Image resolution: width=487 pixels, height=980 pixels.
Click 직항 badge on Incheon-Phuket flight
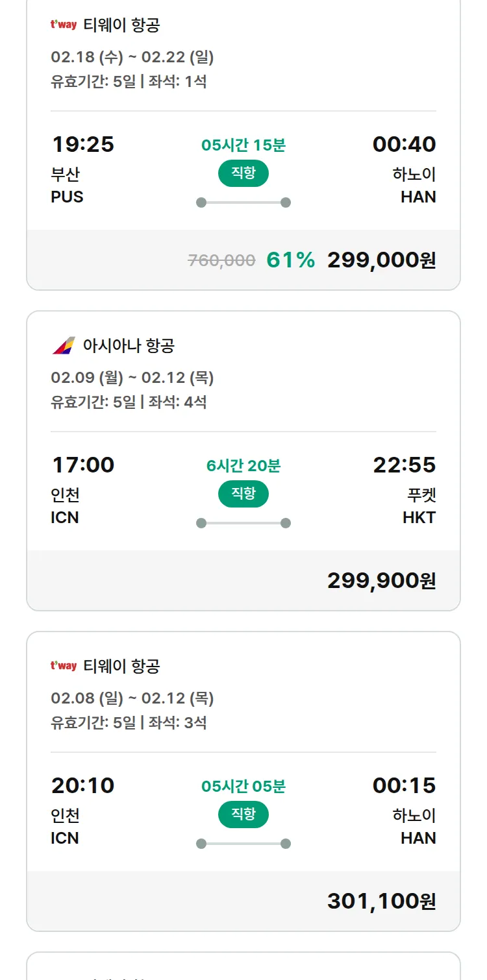[x=243, y=494]
